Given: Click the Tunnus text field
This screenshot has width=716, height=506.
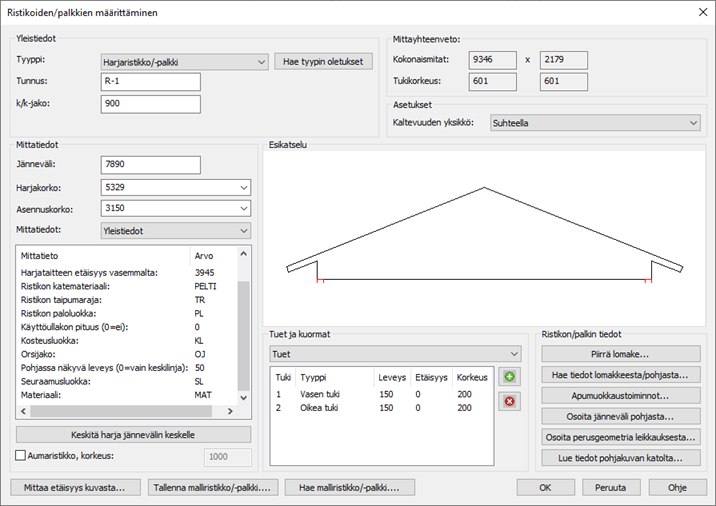Looking at the screenshot, I should 150,82.
